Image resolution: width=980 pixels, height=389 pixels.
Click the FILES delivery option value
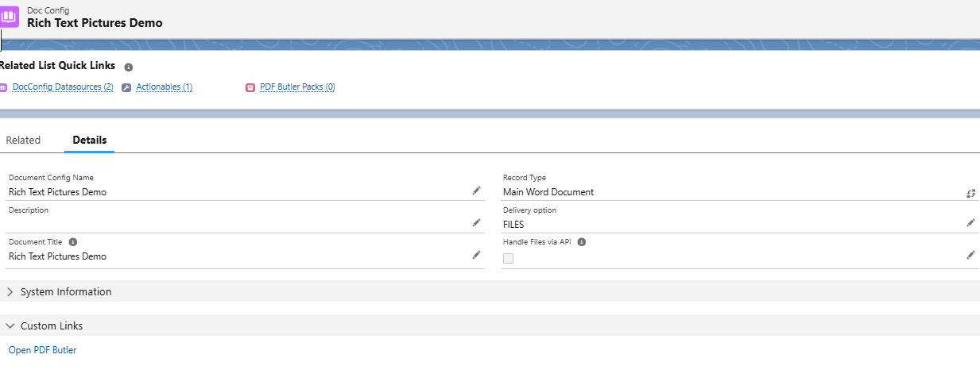click(513, 225)
